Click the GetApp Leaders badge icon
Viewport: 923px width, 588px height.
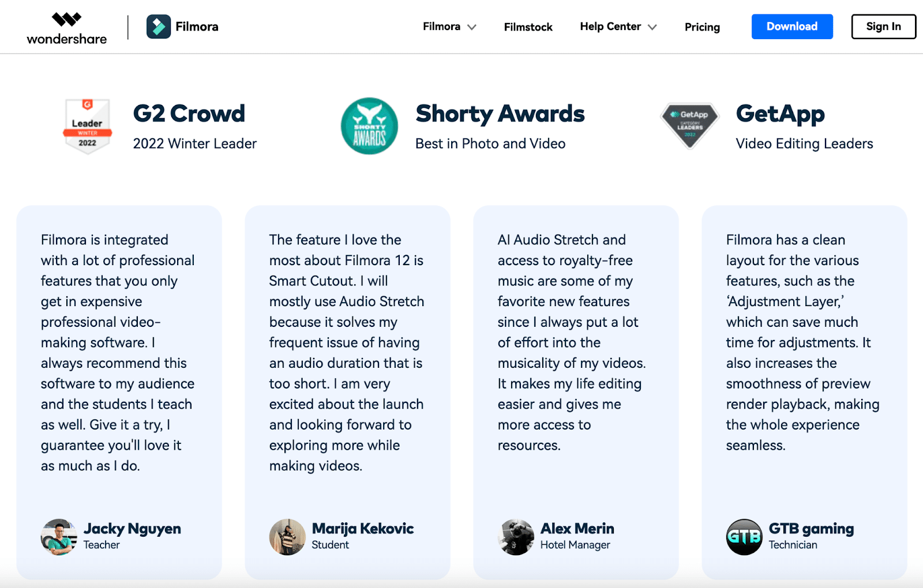coord(690,126)
